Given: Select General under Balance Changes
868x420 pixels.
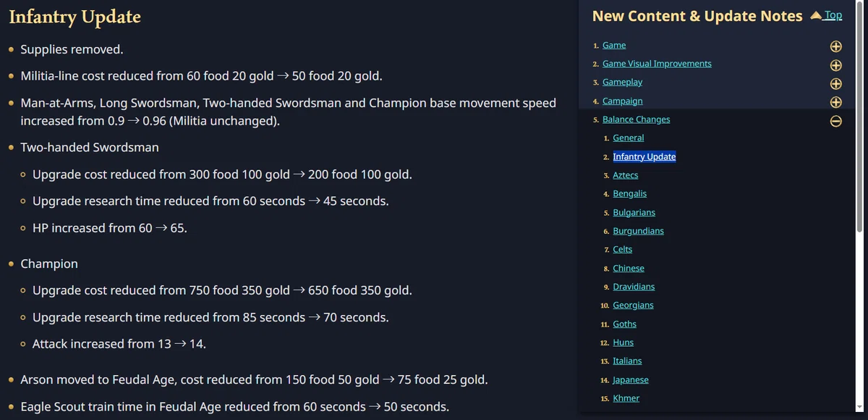Looking at the screenshot, I should 628,138.
